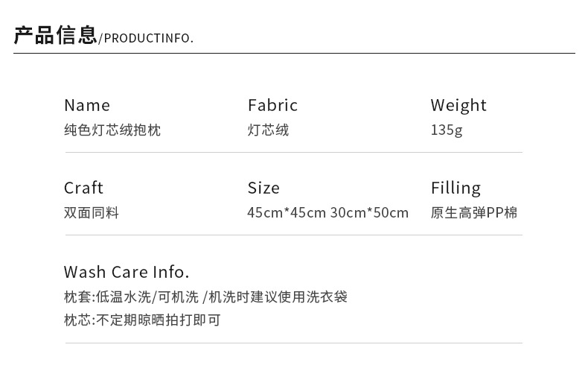This screenshot has width=588, height=371.
Task: Select the Wash Care Info. heading
Action: (127, 272)
